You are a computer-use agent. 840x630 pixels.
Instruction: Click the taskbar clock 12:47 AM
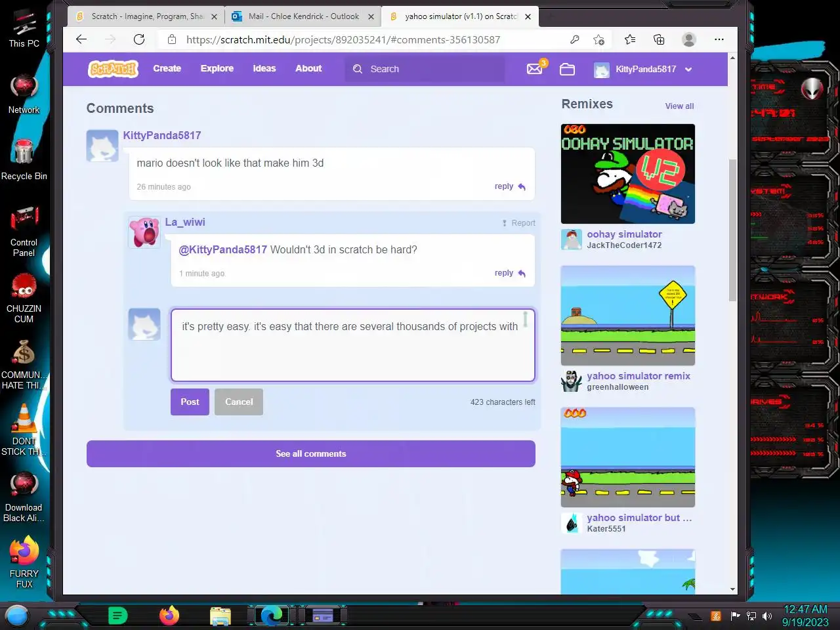805,616
